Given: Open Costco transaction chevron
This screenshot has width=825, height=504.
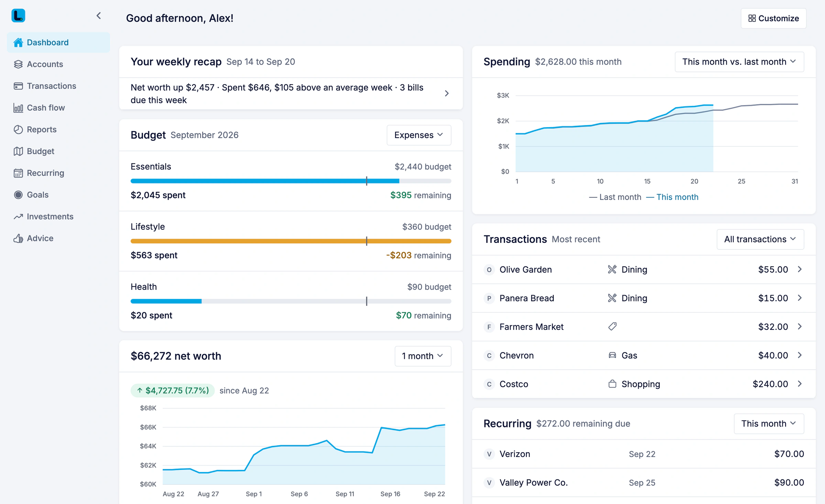Looking at the screenshot, I should pyautogui.click(x=800, y=384).
